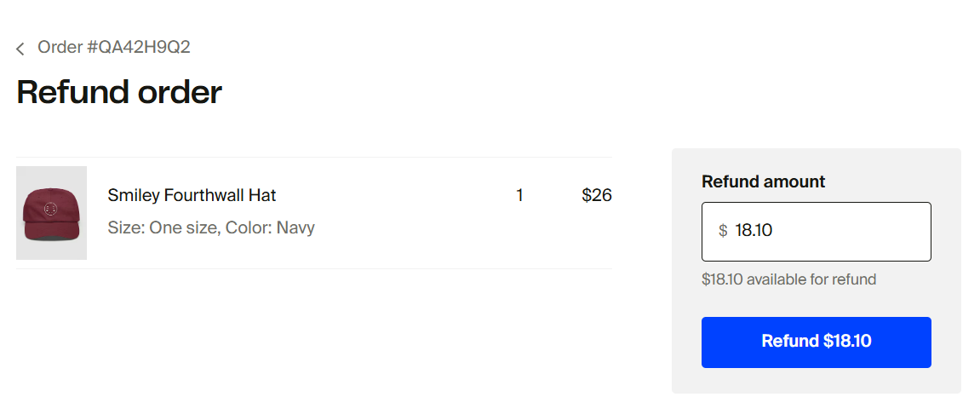Select the Smiley Fourthwall Hat product name

coord(192,195)
